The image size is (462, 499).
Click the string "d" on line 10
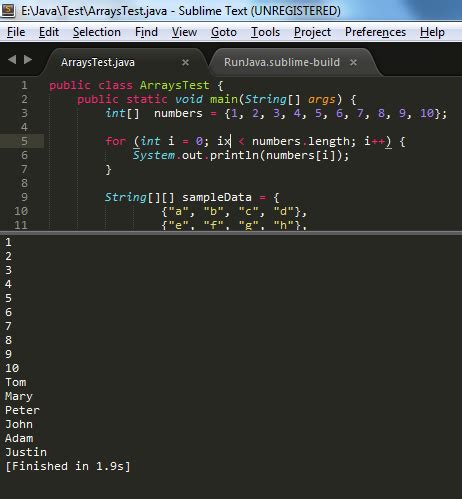(283, 211)
